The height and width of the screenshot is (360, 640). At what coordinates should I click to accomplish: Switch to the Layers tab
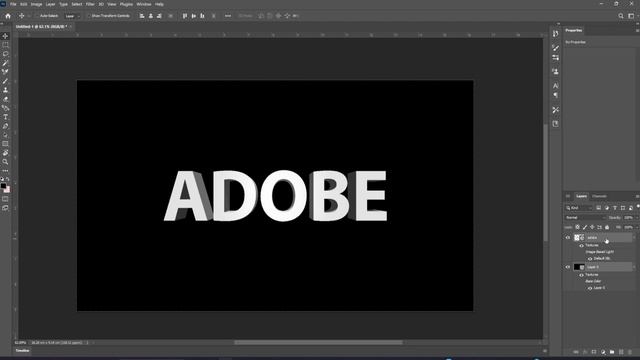point(581,196)
